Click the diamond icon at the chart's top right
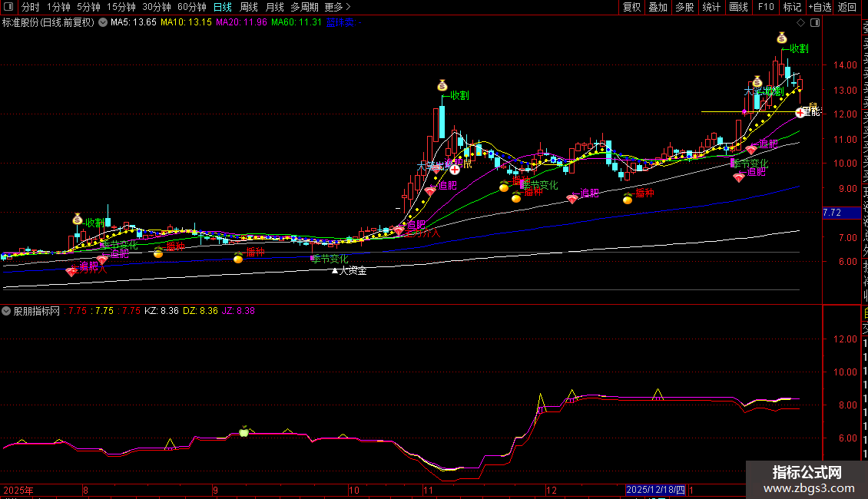This screenshot has width=868, height=499. pos(800,23)
